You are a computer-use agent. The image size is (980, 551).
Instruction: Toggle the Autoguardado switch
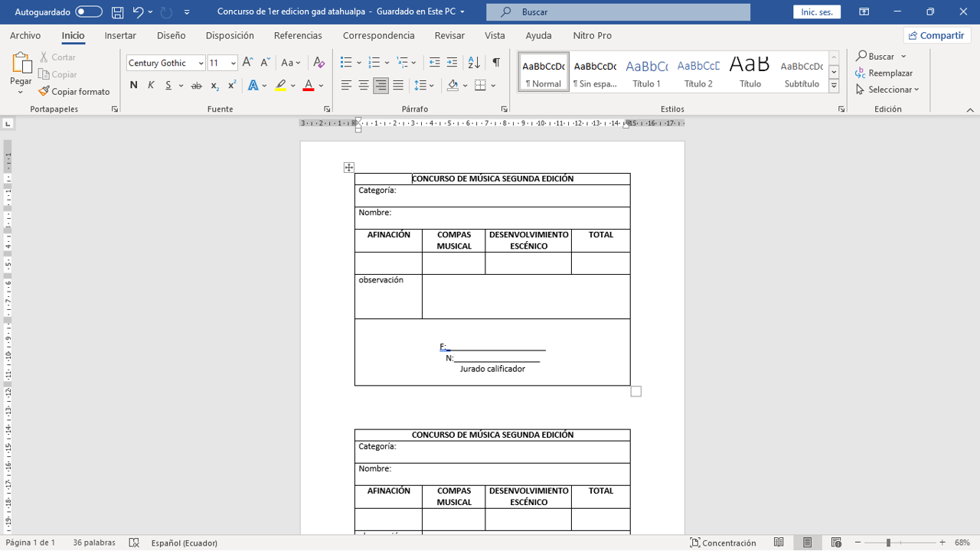(89, 12)
